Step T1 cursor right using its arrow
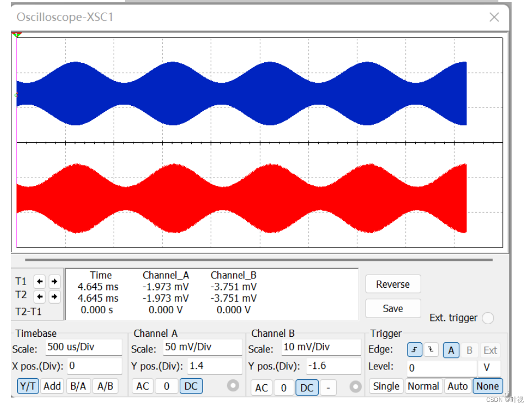This screenshot has height=408, width=532. (x=53, y=281)
